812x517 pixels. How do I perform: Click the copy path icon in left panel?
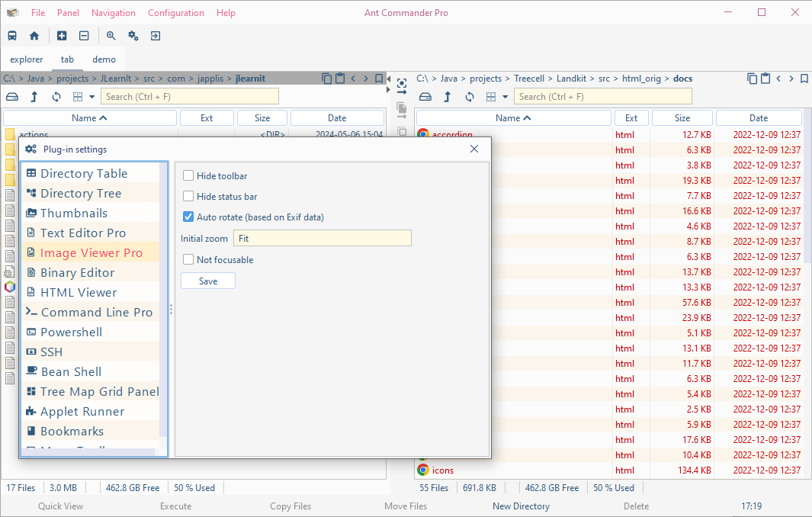point(327,79)
